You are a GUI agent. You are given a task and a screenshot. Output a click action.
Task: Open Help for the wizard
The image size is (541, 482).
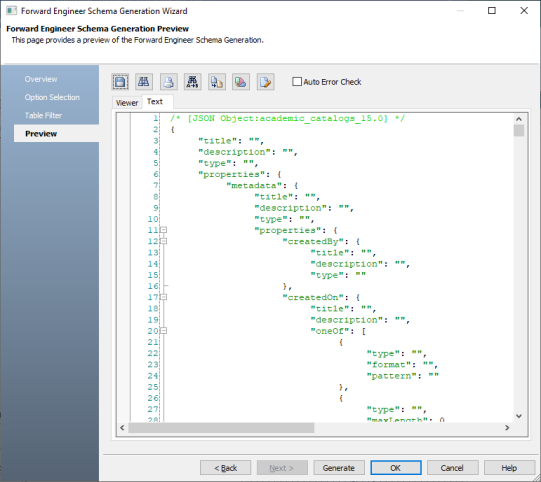(509, 468)
